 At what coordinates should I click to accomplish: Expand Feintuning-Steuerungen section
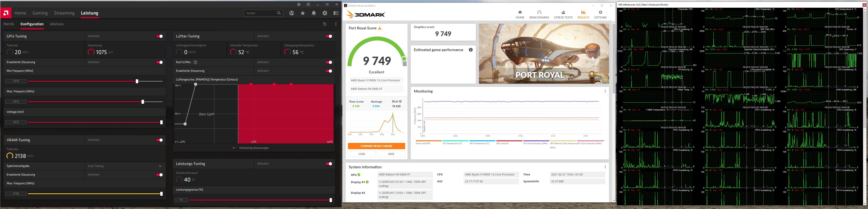[x=251, y=148]
